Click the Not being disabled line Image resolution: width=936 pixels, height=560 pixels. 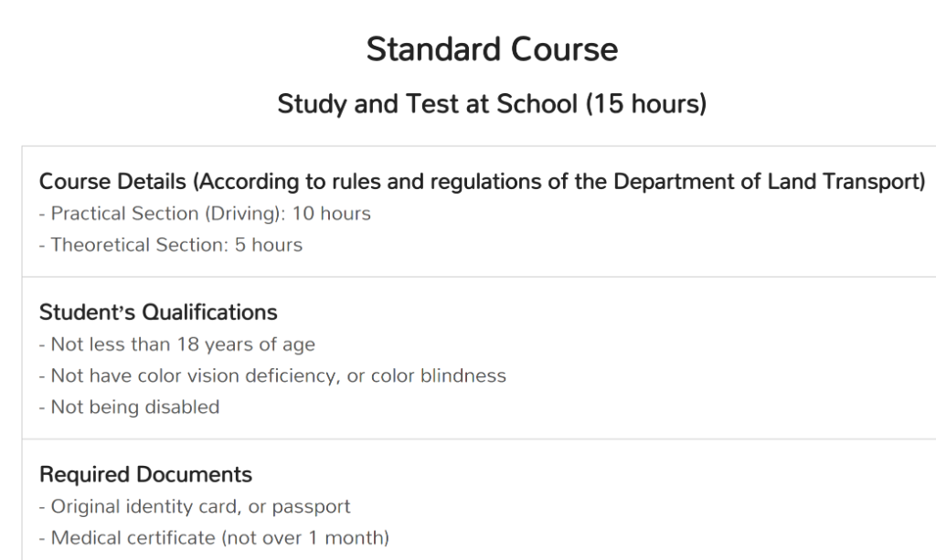tap(130, 407)
